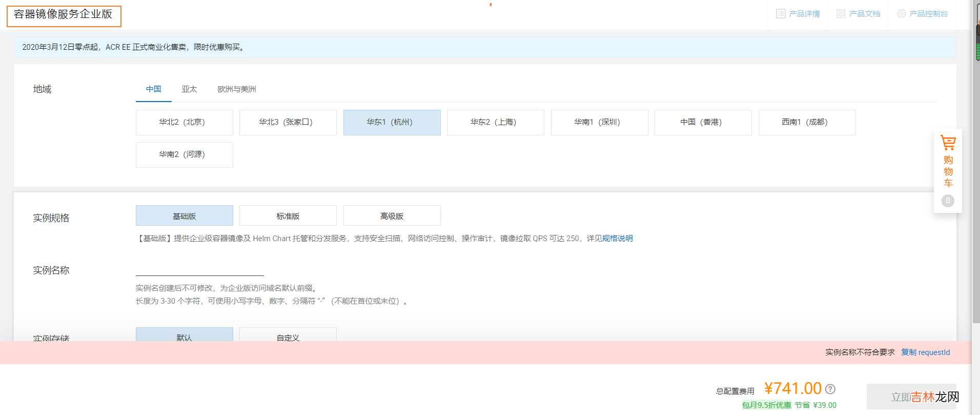Image resolution: width=980 pixels, height=415 pixels.
Task: Switch to the 欧洲与美洲 region tab
Action: click(x=236, y=89)
